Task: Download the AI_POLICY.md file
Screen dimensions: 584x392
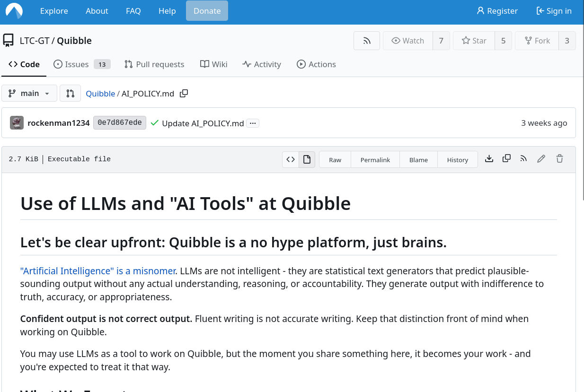Action: click(x=489, y=159)
